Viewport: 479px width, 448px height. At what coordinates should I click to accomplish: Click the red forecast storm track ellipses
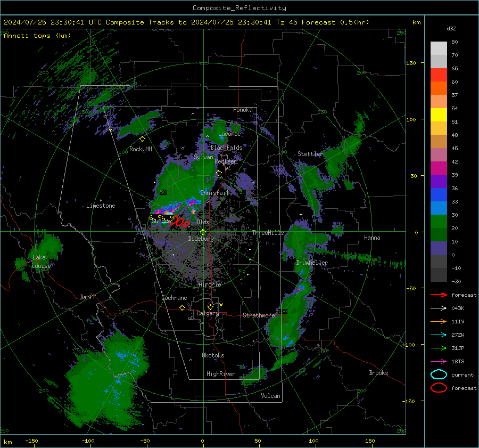pos(179,222)
